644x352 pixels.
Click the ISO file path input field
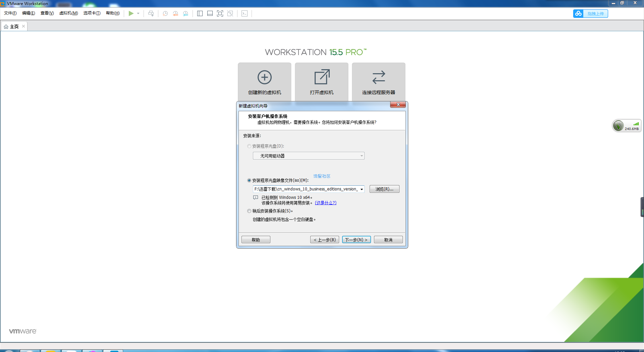pos(306,189)
